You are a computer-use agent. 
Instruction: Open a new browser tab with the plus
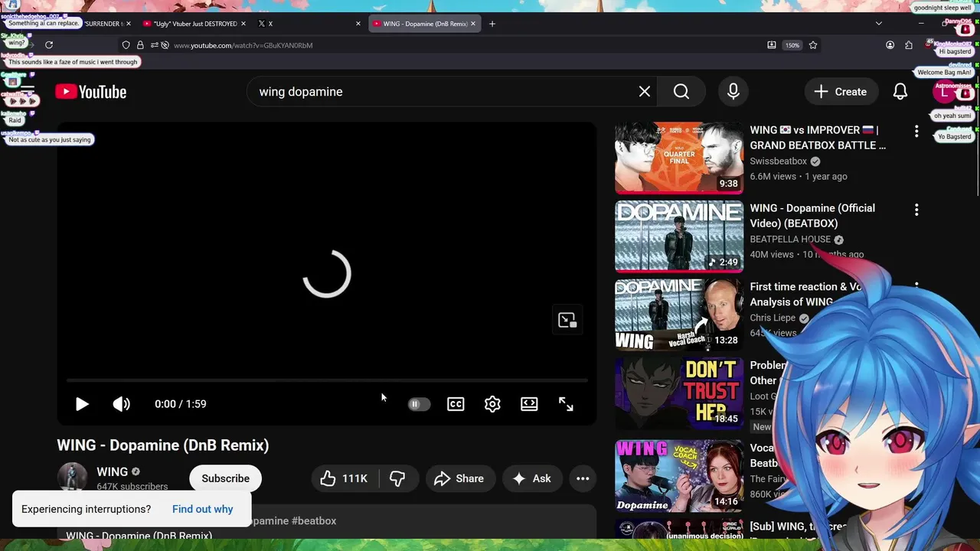click(492, 24)
